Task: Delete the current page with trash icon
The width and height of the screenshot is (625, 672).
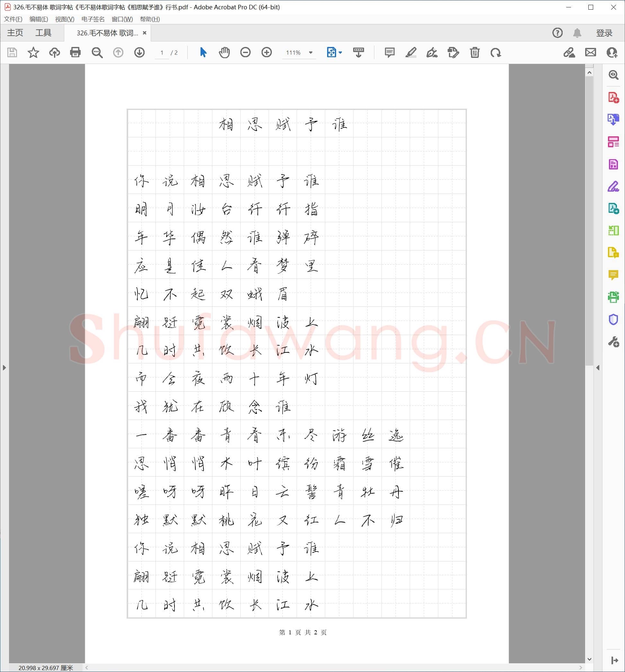Action: point(475,52)
